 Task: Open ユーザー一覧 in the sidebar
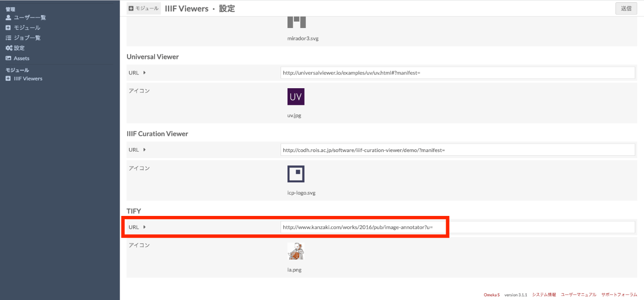(x=29, y=17)
